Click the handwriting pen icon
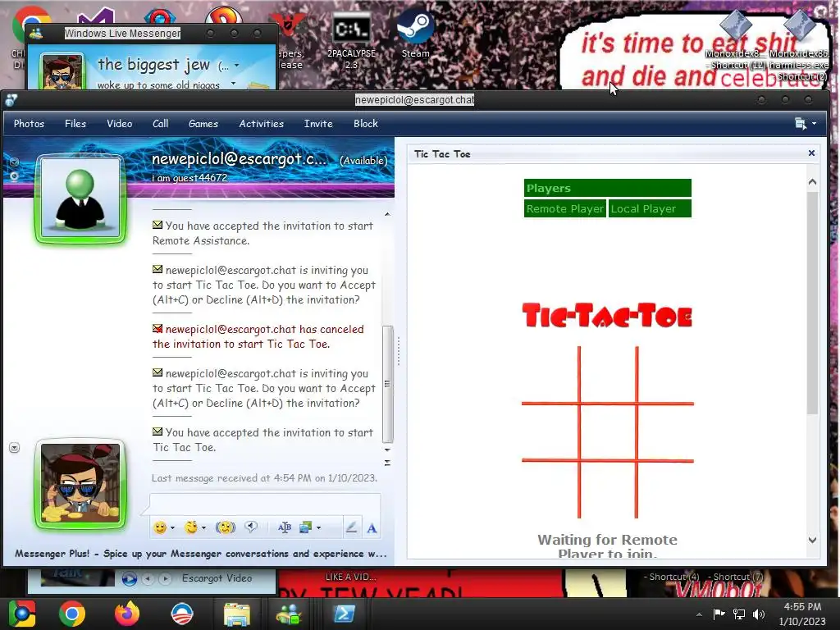Screen dimensions: 840x630 351,527
